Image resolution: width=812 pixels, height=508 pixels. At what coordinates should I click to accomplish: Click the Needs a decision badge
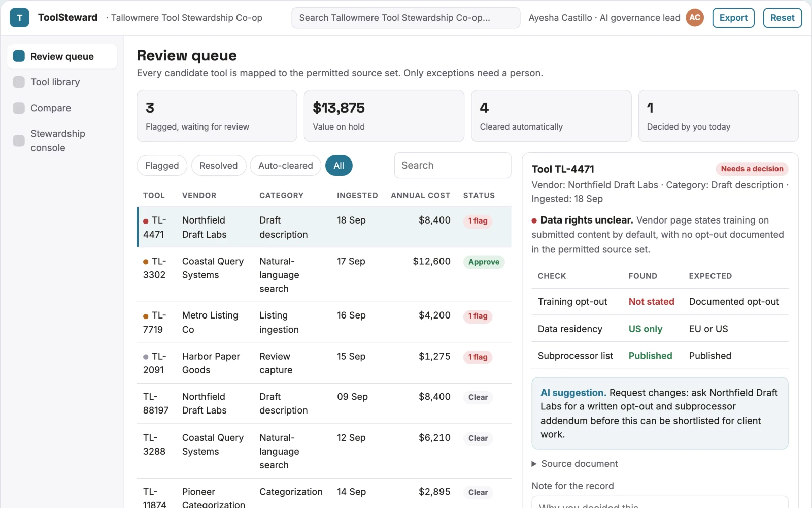752,169
